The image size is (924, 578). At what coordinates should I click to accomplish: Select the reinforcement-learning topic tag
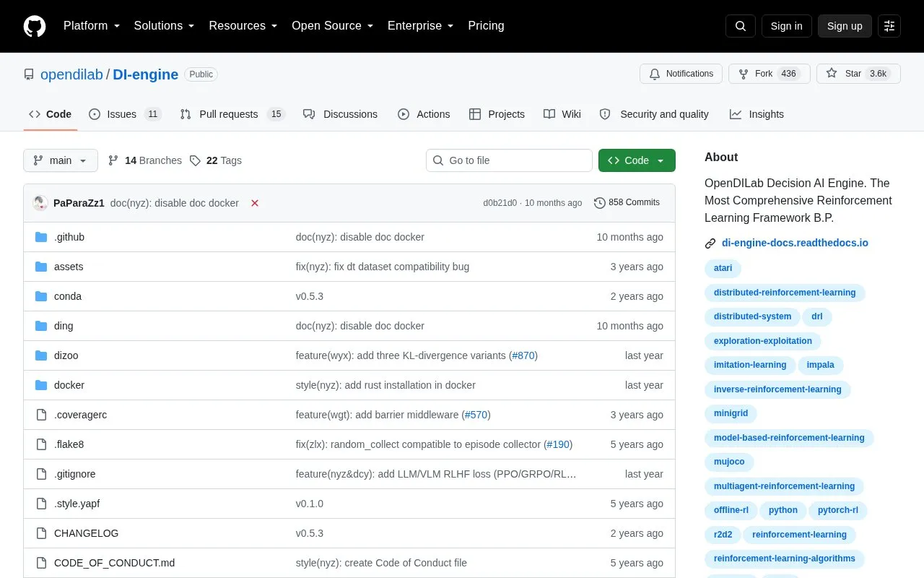[799, 535]
